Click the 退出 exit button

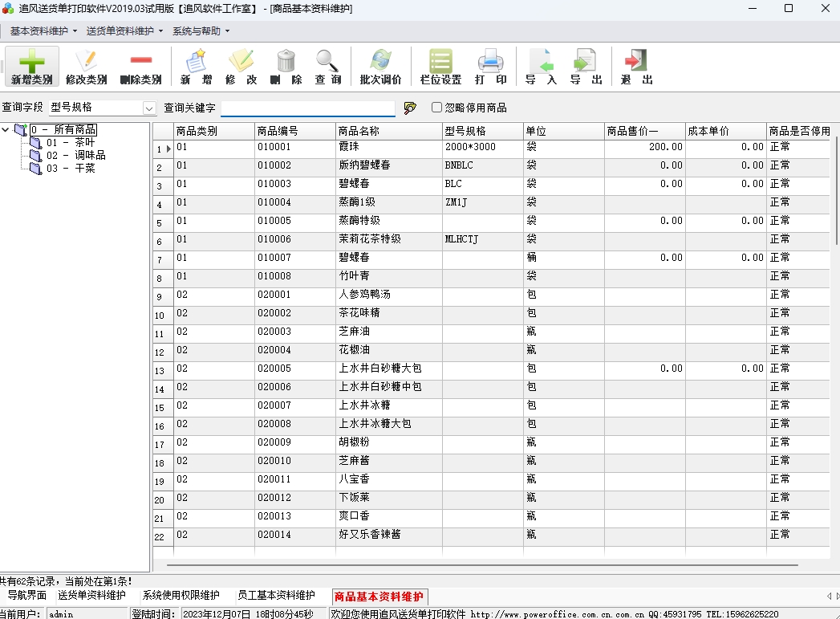coord(636,66)
